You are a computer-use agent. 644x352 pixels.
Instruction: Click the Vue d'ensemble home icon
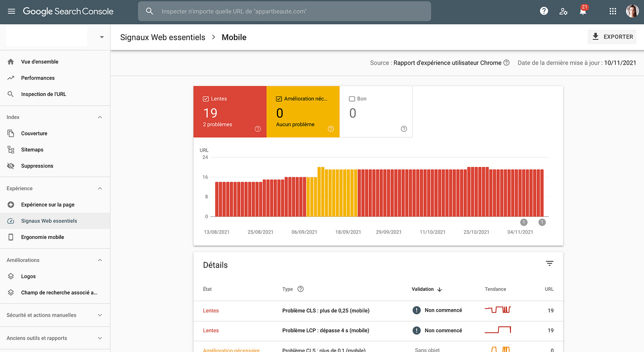(11, 62)
